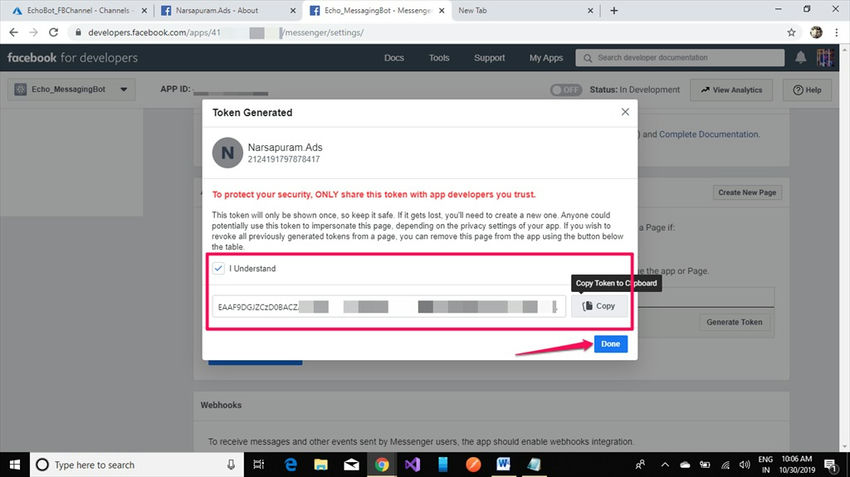Click the Done button
The height and width of the screenshot is (477, 850).
(610, 344)
